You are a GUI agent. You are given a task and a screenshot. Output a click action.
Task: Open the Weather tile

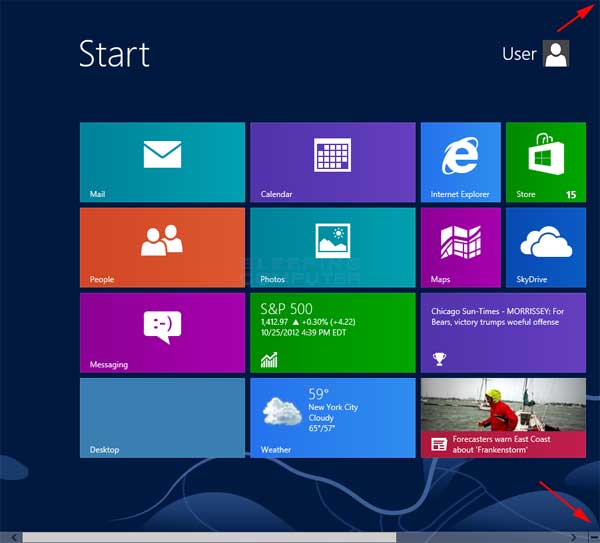point(333,418)
